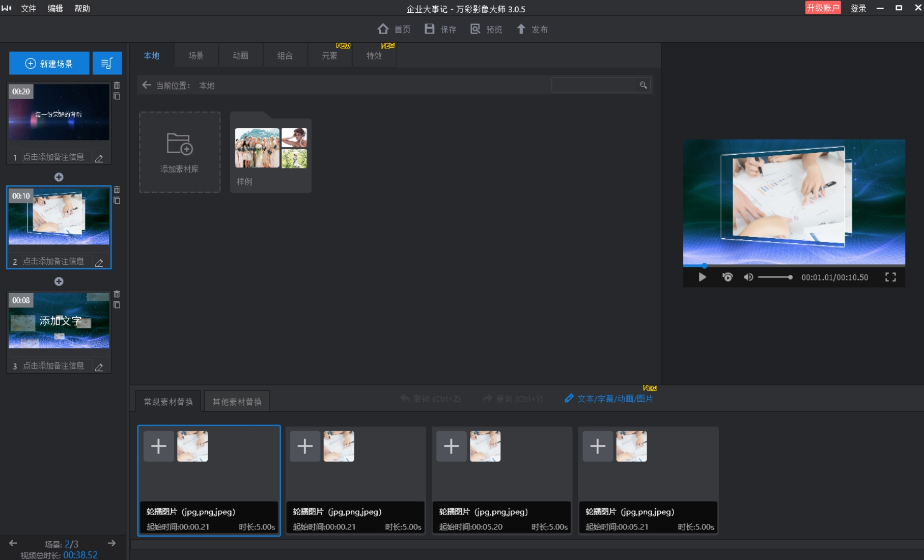
Task: Select scene 1 thumbnail 00:20
Action: click(x=59, y=112)
